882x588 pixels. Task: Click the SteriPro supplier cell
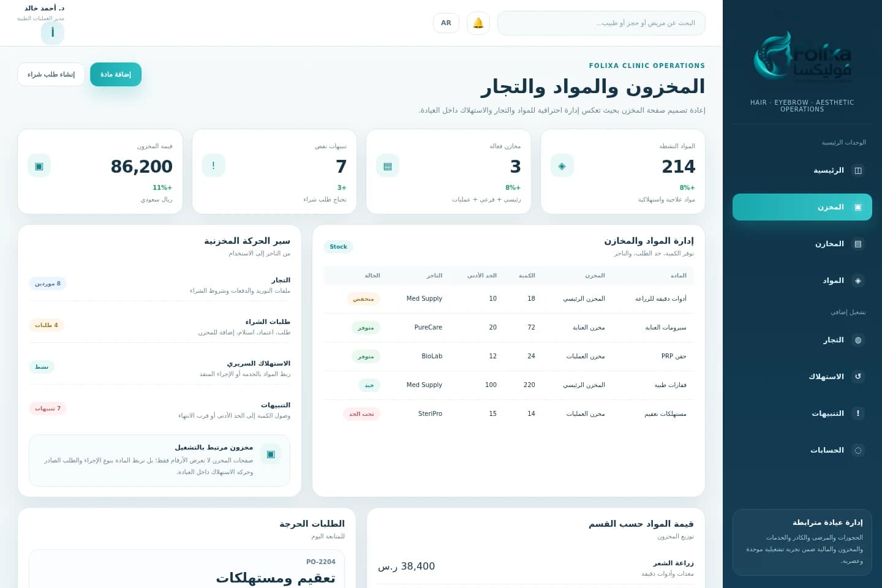(x=430, y=414)
